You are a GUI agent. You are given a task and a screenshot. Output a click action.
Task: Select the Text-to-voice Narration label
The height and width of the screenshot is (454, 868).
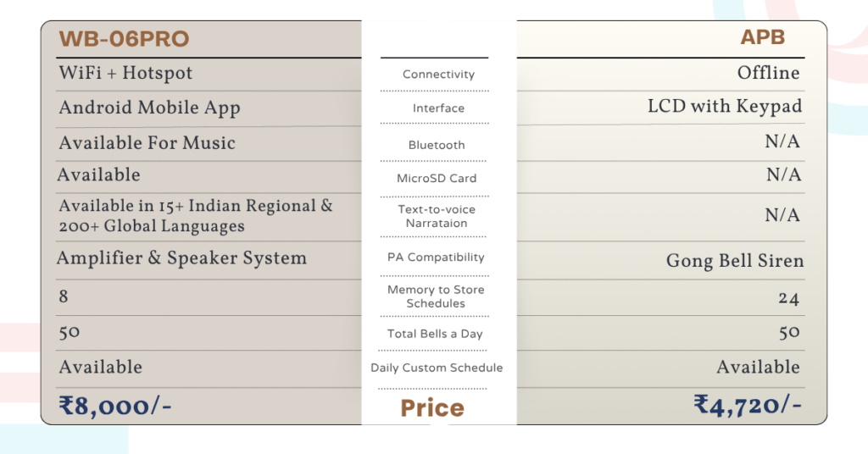point(437,216)
